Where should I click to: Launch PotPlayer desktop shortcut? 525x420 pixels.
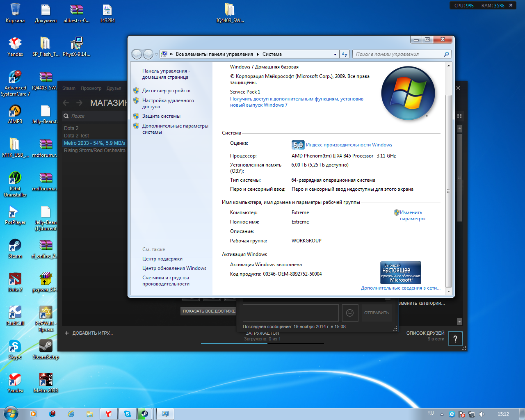(x=15, y=215)
